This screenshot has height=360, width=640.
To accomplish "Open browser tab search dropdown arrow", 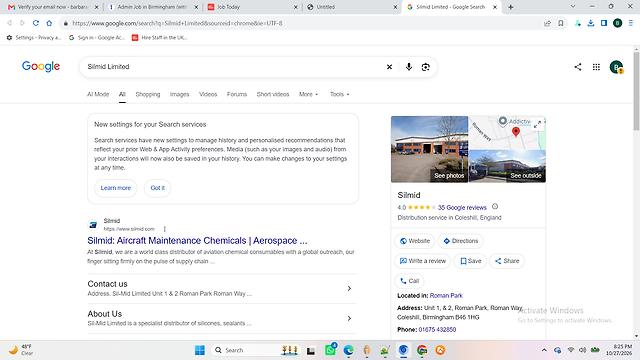I will (573, 7).
